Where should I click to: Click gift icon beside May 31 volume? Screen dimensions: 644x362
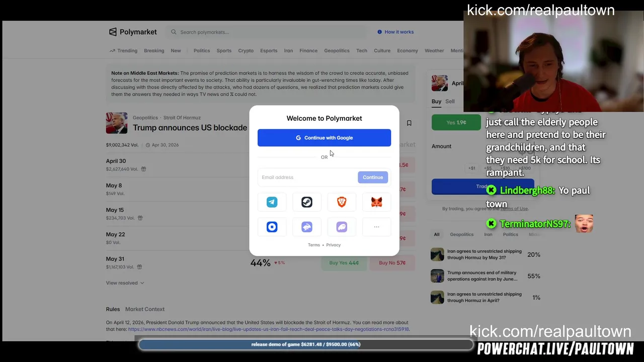pos(139,267)
